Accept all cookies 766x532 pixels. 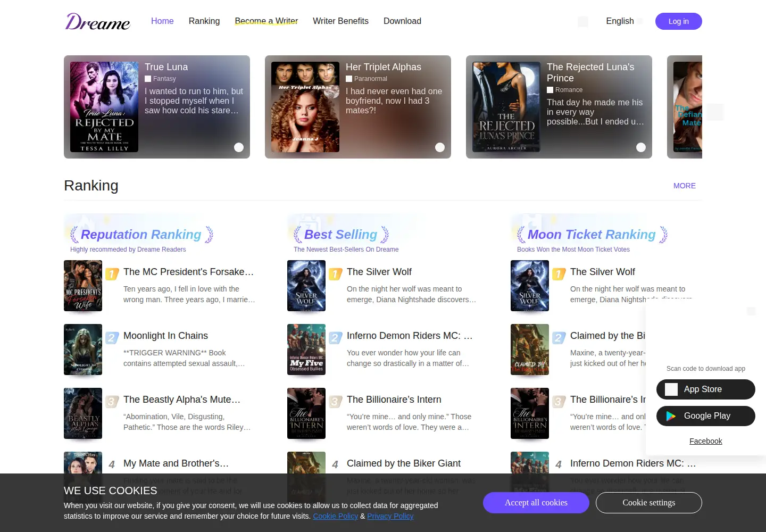tap(536, 503)
